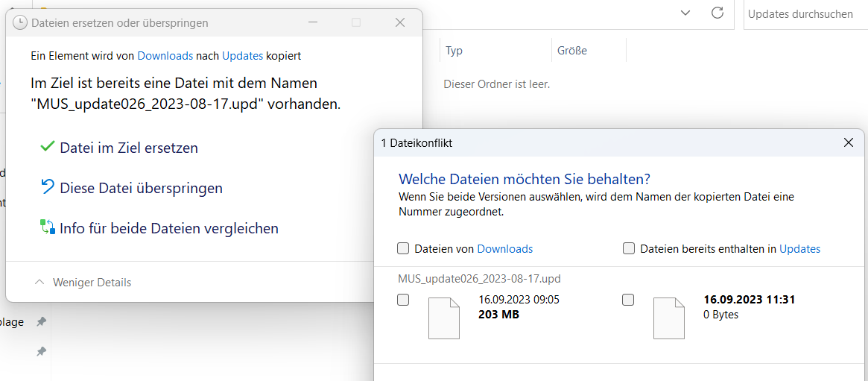Click Updates link in conflict dialog
This screenshot has height=381, width=868.
[800, 249]
